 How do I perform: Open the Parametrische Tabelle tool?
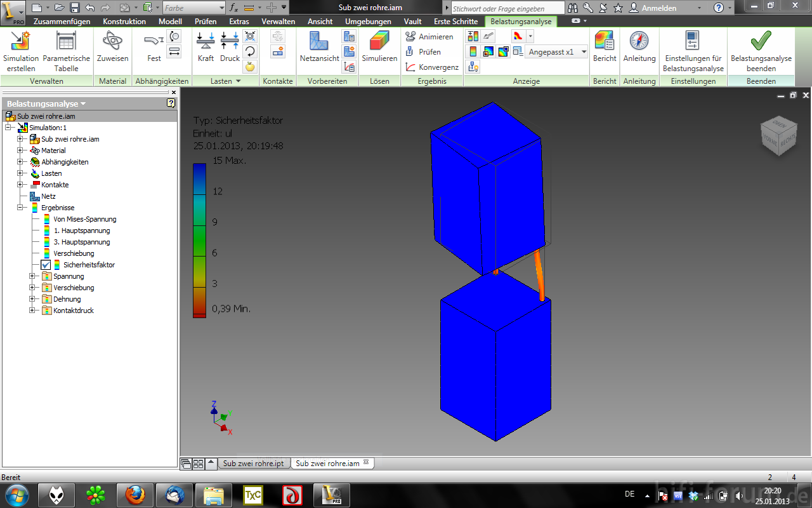point(66,42)
